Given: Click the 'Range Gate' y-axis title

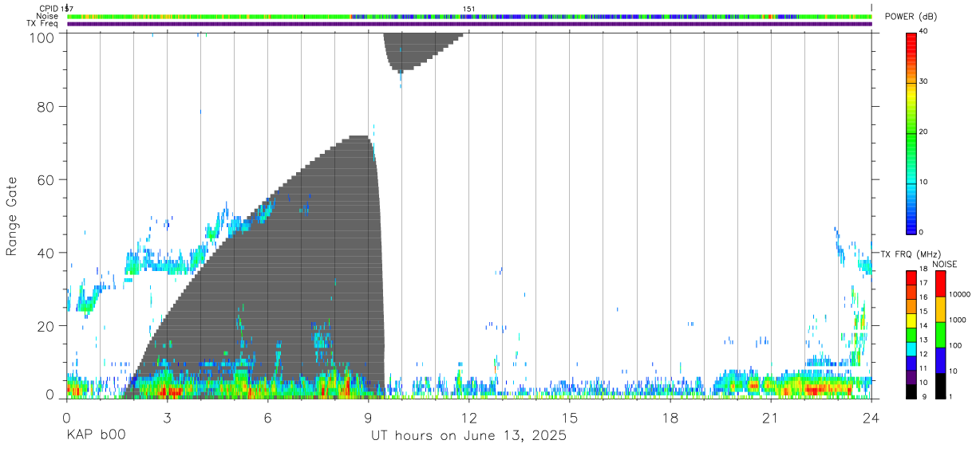Looking at the screenshot, I should [12, 215].
